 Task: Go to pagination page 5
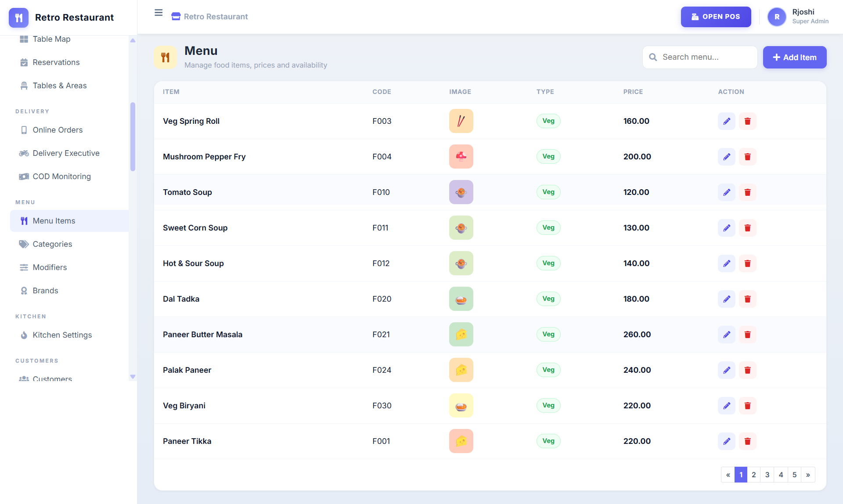coord(794,475)
